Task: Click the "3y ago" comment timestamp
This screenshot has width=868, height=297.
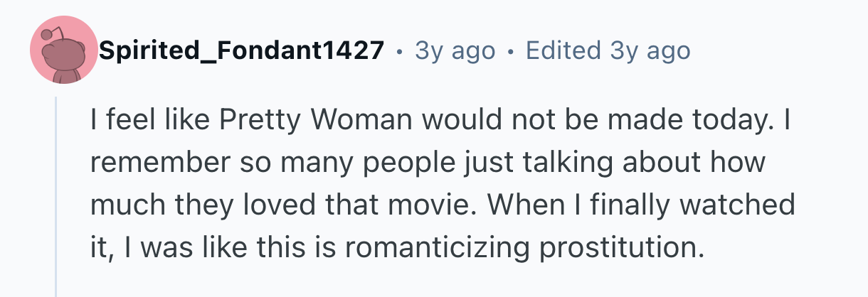Action: (x=455, y=51)
